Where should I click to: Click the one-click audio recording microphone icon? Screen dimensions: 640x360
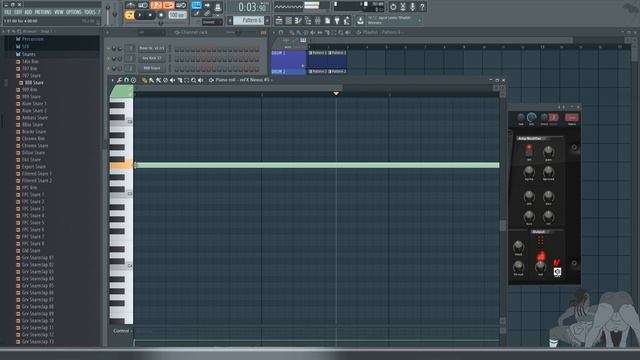click(413, 7)
